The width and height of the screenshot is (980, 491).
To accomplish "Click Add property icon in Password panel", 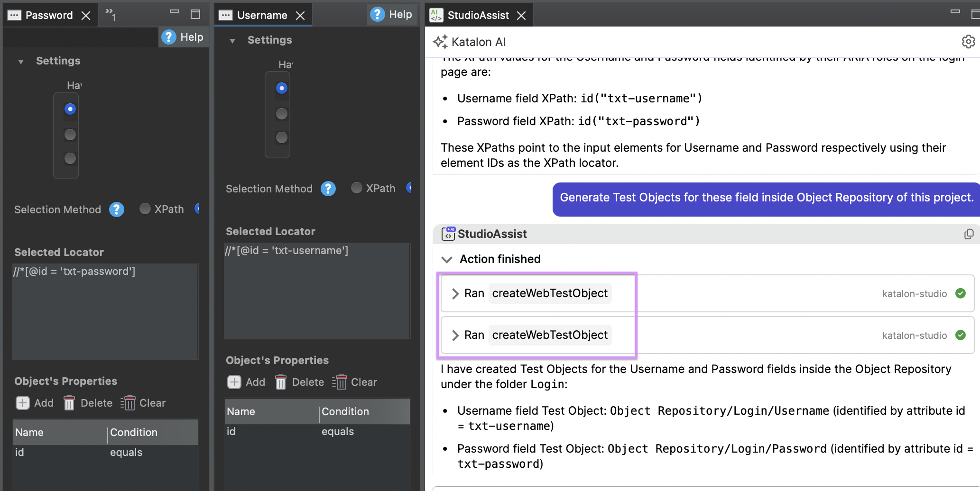I will point(23,403).
